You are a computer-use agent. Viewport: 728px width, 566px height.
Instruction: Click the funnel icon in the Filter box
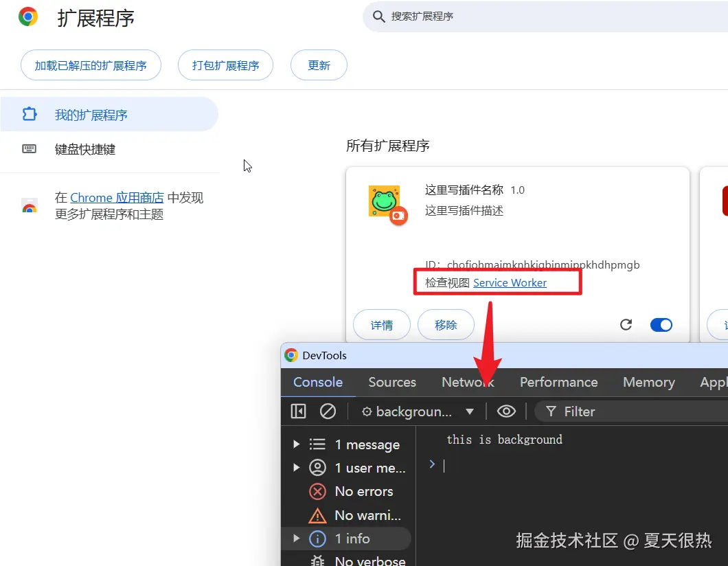pos(551,411)
